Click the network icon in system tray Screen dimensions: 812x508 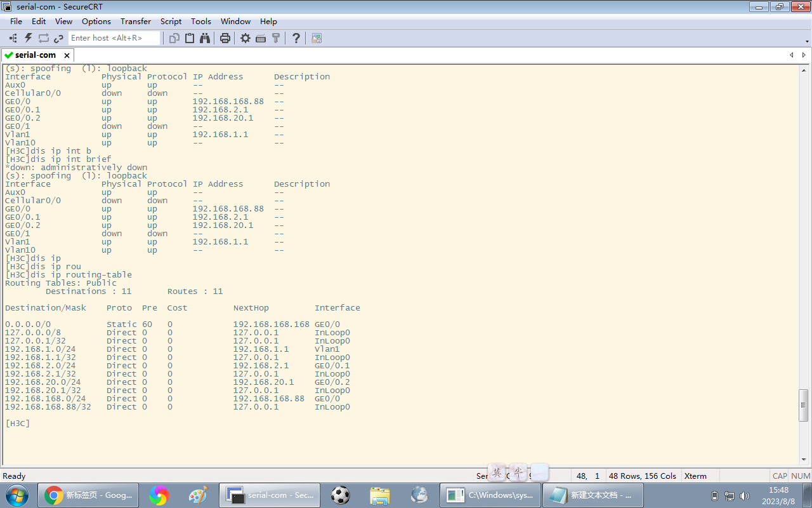tap(730, 496)
